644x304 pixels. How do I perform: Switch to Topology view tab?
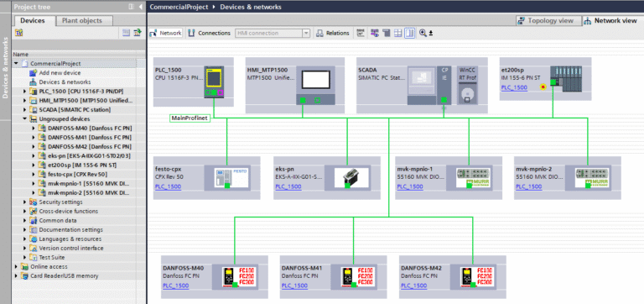[x=548, y=20]
